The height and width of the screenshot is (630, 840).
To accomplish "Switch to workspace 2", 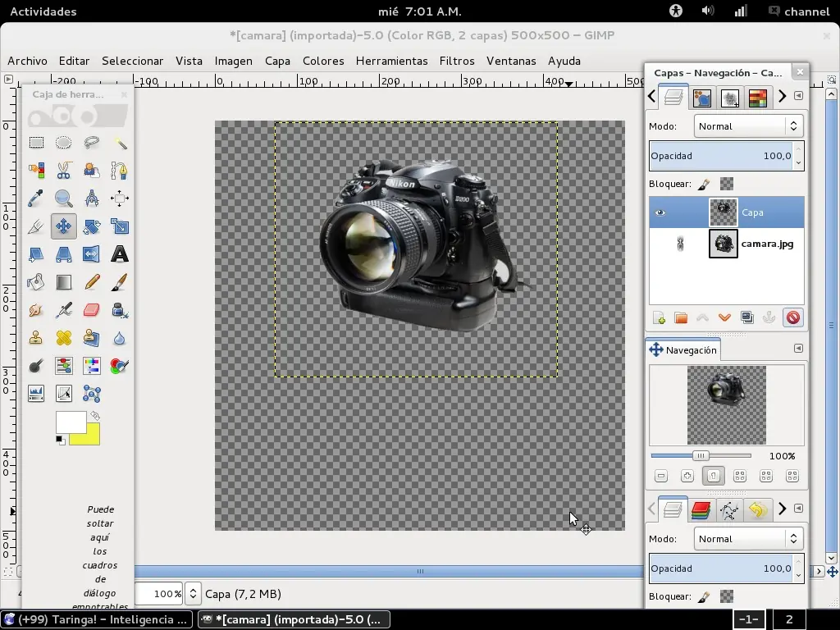I will [789, 620].
